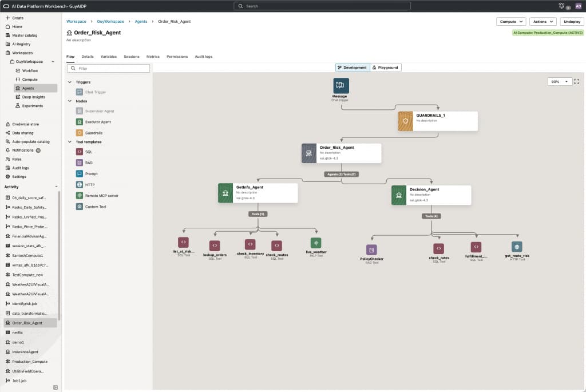Open the Variables tab
The height and width of the screenshot is (392, 586).
pos(108,57)
